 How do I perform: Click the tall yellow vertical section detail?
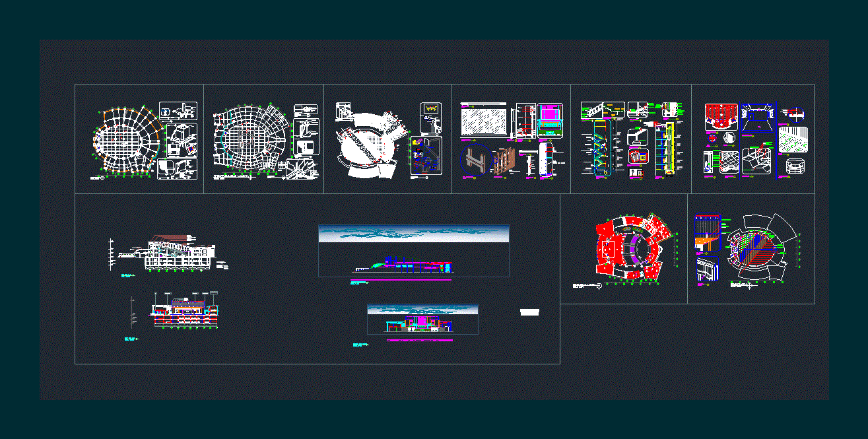coord(667,149)
